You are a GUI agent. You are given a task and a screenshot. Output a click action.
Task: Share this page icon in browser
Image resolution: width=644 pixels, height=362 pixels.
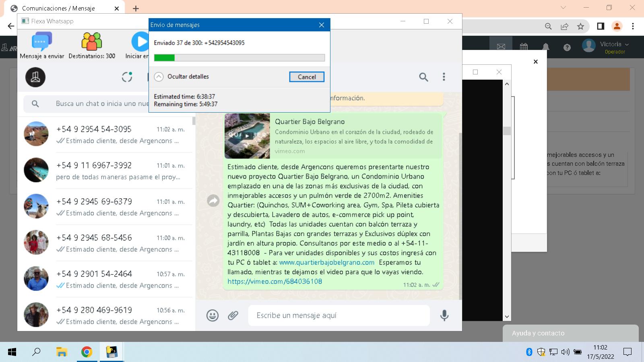pyautogui.click(x=564, y=26)
